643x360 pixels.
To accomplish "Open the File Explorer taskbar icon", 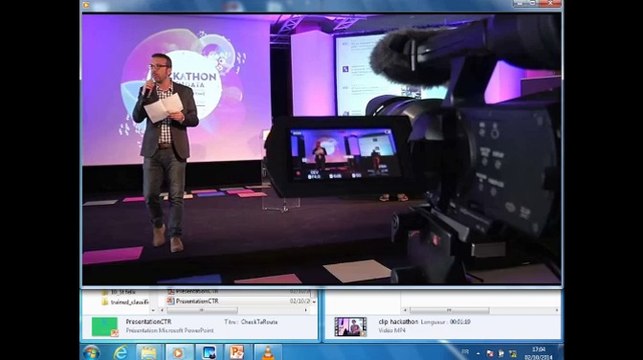I will tap(148, 352).
